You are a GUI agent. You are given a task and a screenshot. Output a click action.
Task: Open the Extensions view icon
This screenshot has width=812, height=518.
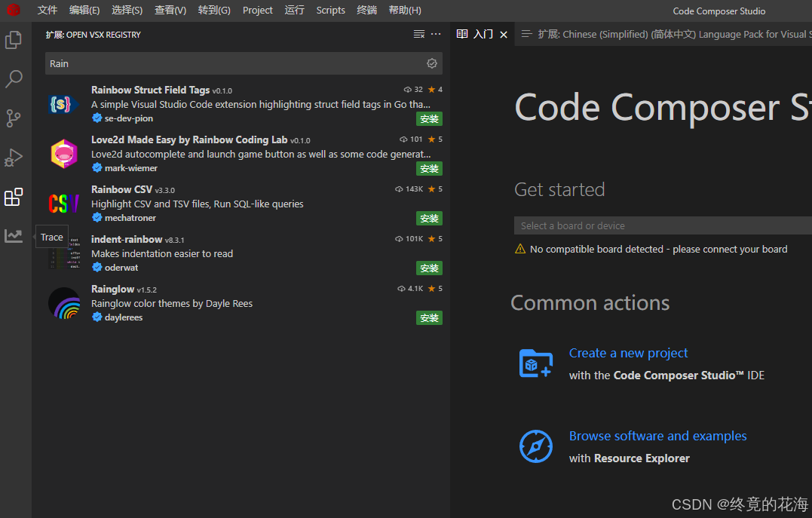pos(14,197)
